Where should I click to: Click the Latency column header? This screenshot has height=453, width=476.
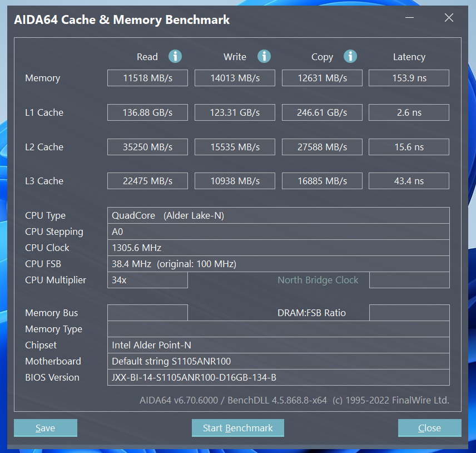(409, 57)
